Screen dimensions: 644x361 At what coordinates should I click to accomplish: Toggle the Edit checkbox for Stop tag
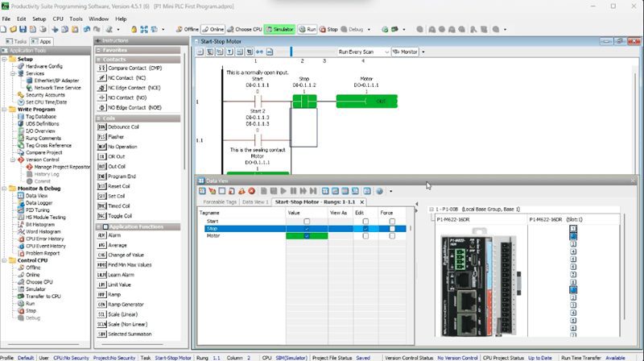pos(366,229)
